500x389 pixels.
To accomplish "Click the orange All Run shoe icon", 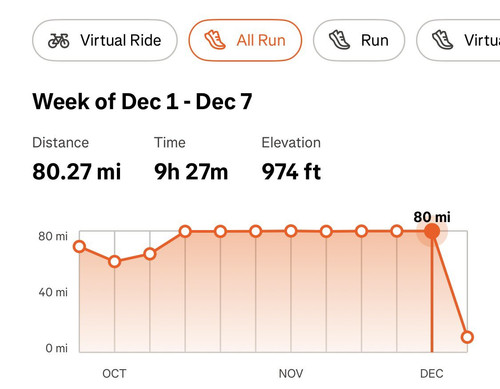I will click(215, 40).
